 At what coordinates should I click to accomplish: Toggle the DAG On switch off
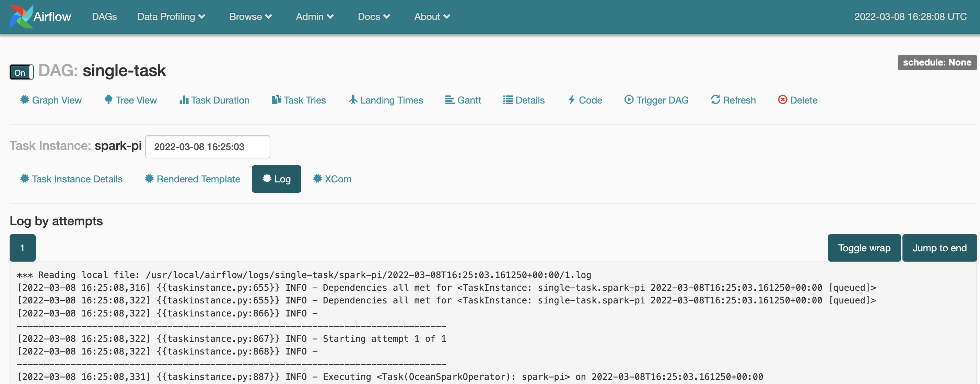tap(21, 72)
